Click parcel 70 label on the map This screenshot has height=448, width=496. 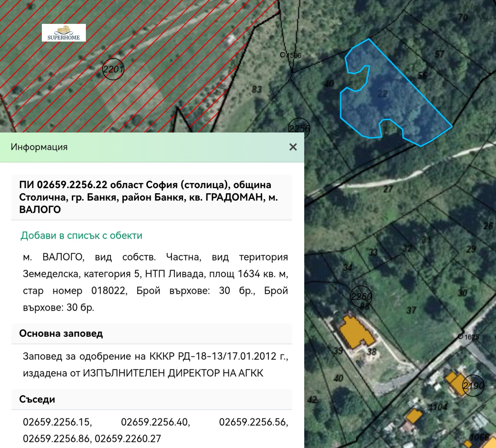tap(463, 18)
